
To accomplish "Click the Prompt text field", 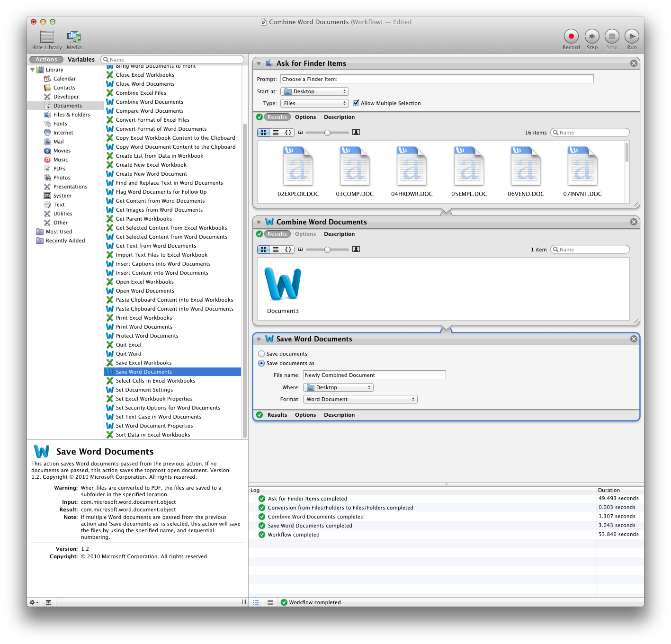I will point(437,79).
